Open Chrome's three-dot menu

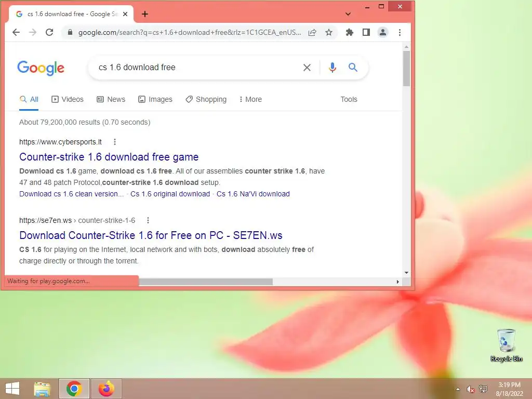pyautogui.click(x=400, y=32)
